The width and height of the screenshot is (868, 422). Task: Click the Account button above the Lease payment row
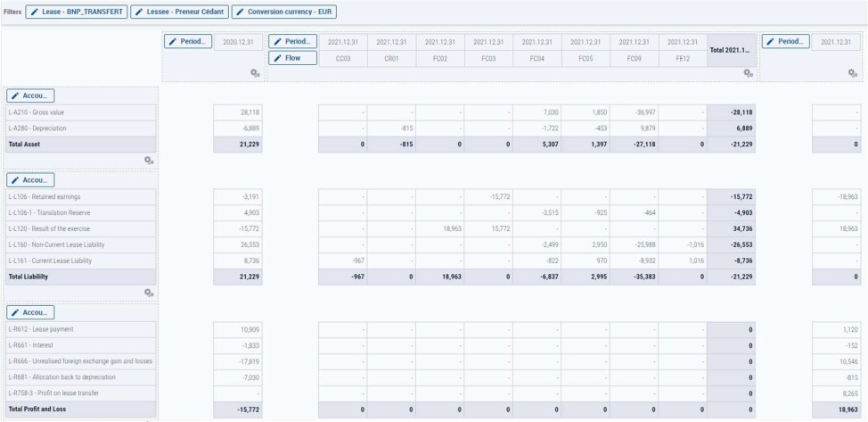30,313
